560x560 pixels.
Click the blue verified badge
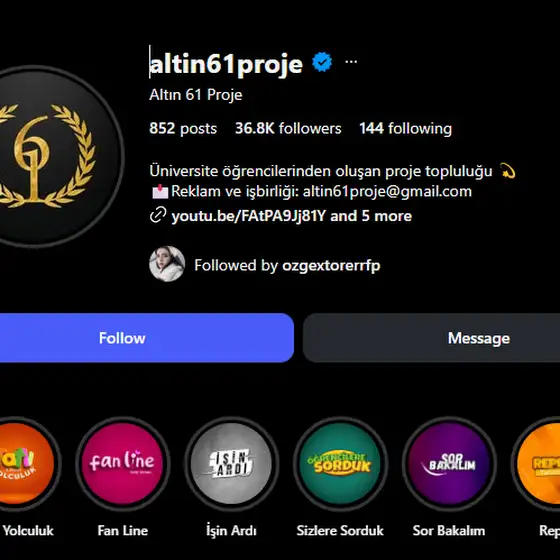tap(322, 62)
